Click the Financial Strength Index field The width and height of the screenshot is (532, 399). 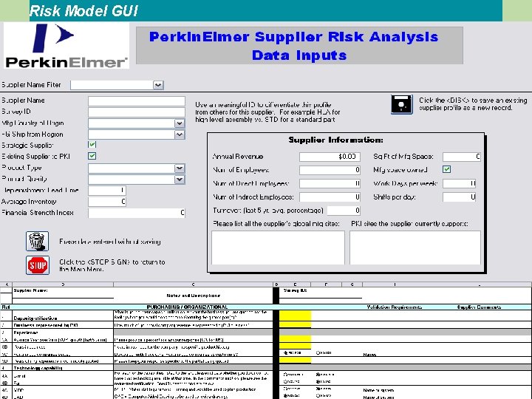tap(137, 213)
